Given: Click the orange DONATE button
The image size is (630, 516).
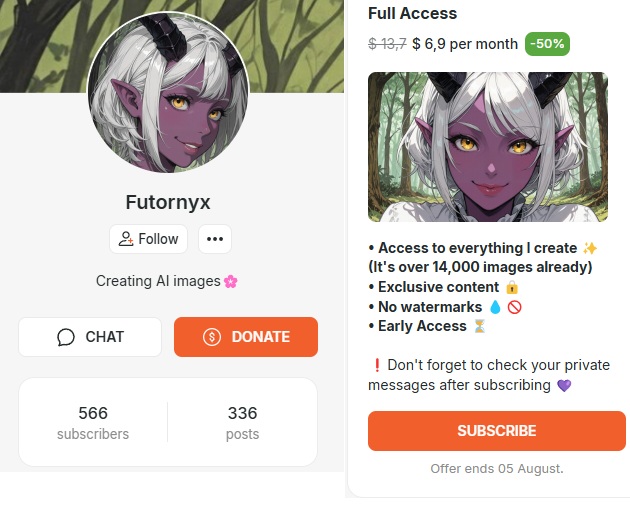Looking at the screenshot, I should [x=246, y=337].
